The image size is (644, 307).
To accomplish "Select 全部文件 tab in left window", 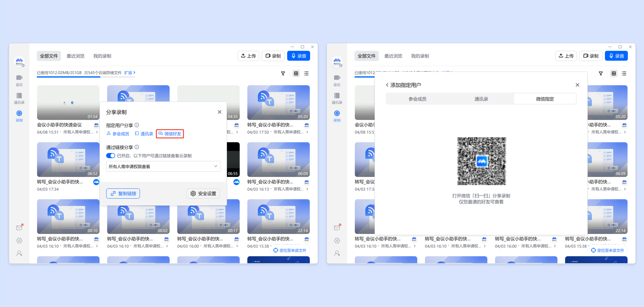I will [49, 56].
